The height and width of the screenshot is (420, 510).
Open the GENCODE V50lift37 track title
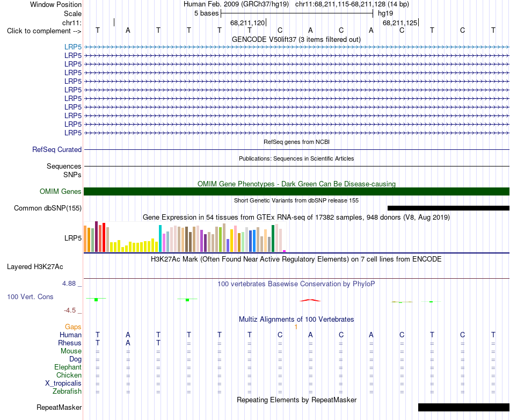(296, 39)
